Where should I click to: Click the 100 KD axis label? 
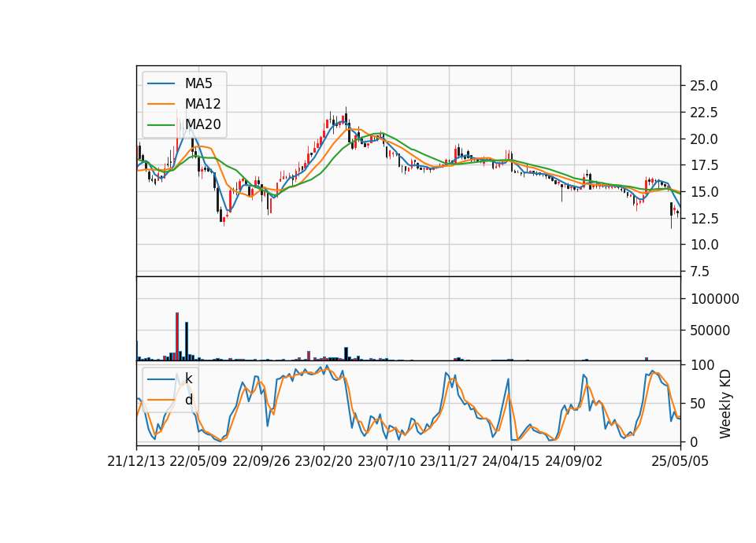[x=702, y=365]
